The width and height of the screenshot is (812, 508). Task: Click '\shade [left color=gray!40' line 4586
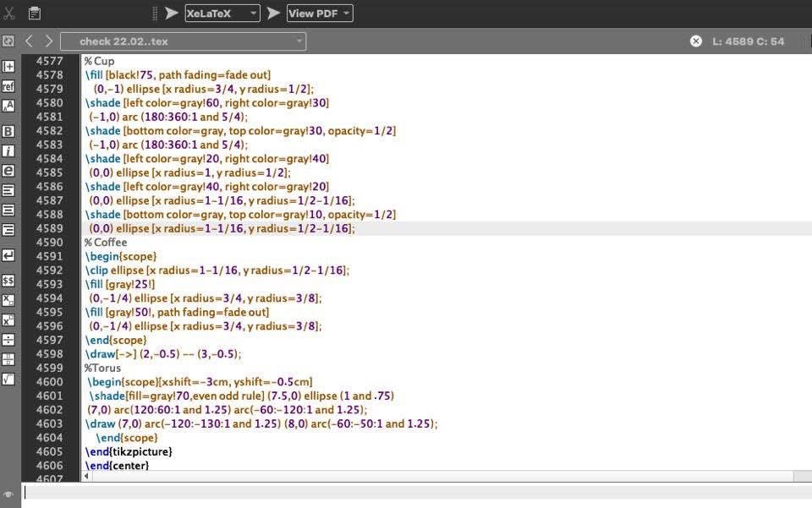pos(206,187)
